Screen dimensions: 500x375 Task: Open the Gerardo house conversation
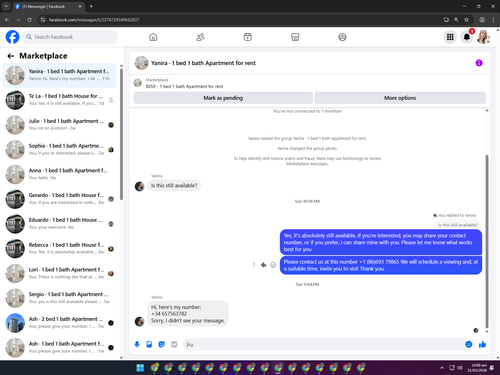point(60,199)
